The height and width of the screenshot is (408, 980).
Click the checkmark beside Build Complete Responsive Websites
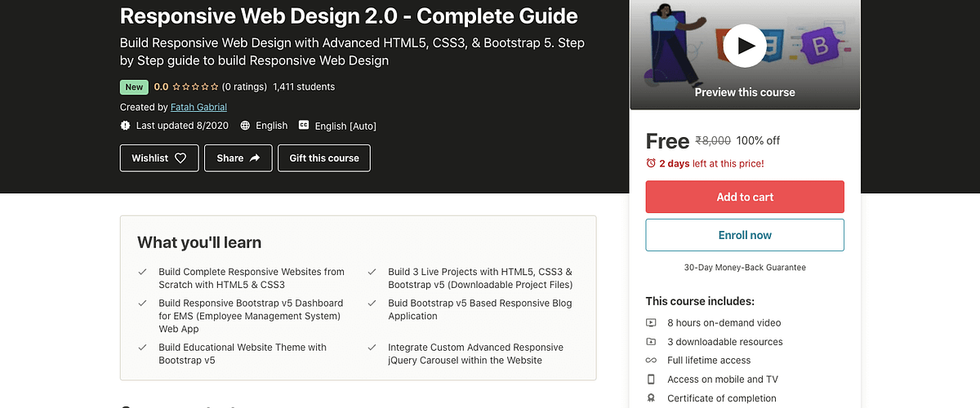pyautogui.click(x=142, y=272)
